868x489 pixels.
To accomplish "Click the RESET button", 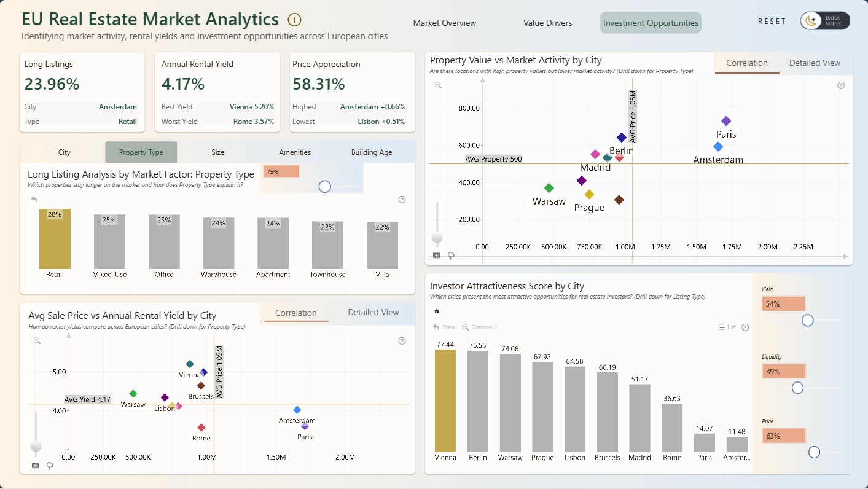I will (772, 21).
